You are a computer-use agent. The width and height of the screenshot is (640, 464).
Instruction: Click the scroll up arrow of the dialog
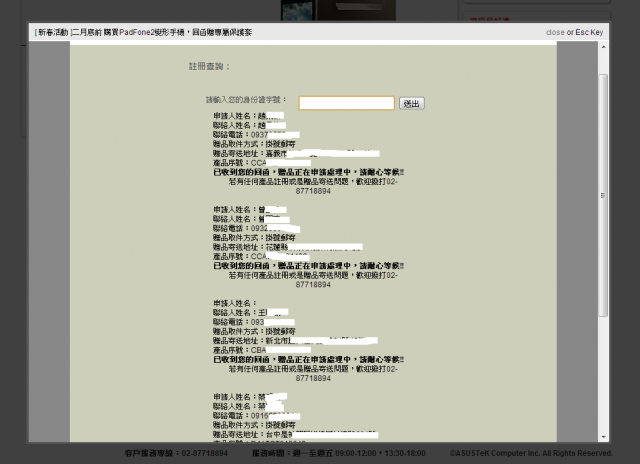(603, 47)
